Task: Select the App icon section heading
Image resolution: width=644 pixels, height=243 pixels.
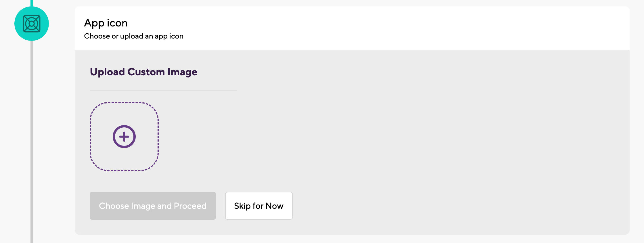Action: (x=106, y=23)
